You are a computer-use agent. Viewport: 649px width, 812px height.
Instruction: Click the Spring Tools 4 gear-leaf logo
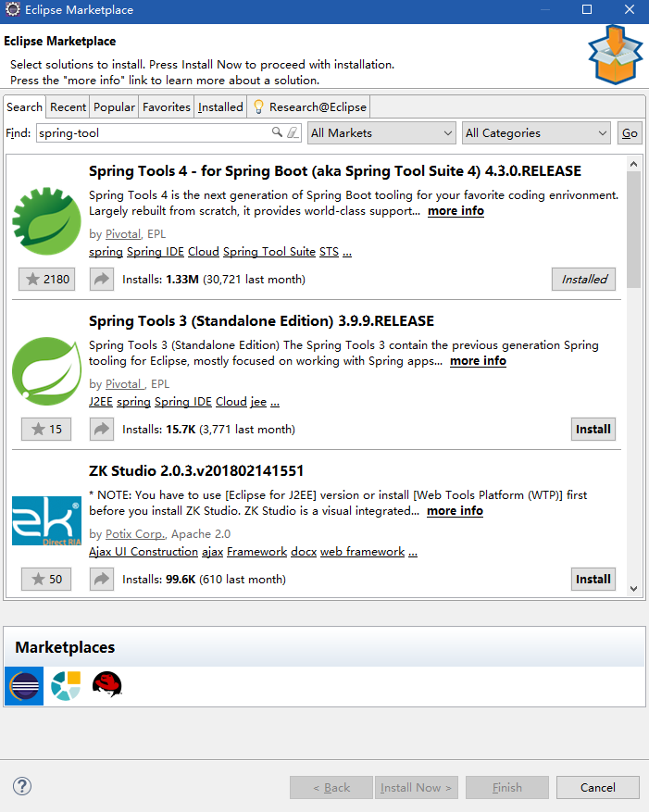point(46,221)
